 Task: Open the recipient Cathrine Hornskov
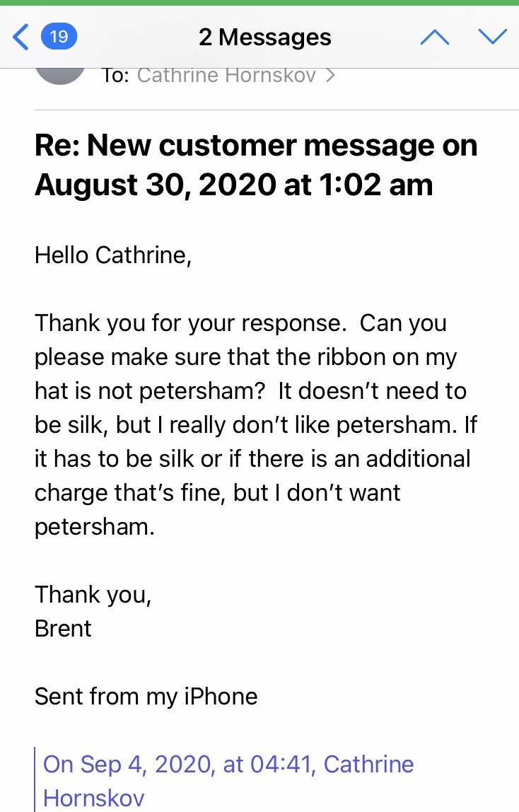(226, 76)
